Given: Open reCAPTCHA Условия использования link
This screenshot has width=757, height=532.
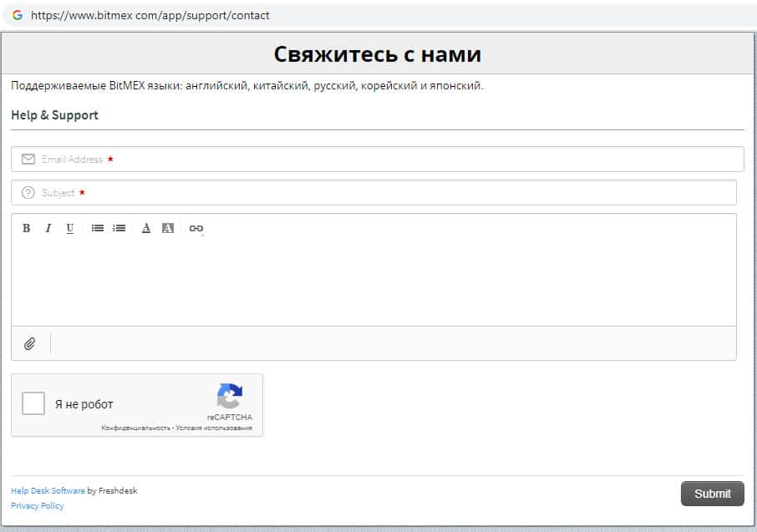Looking at the screenshot, I should (x=215, y=428).
